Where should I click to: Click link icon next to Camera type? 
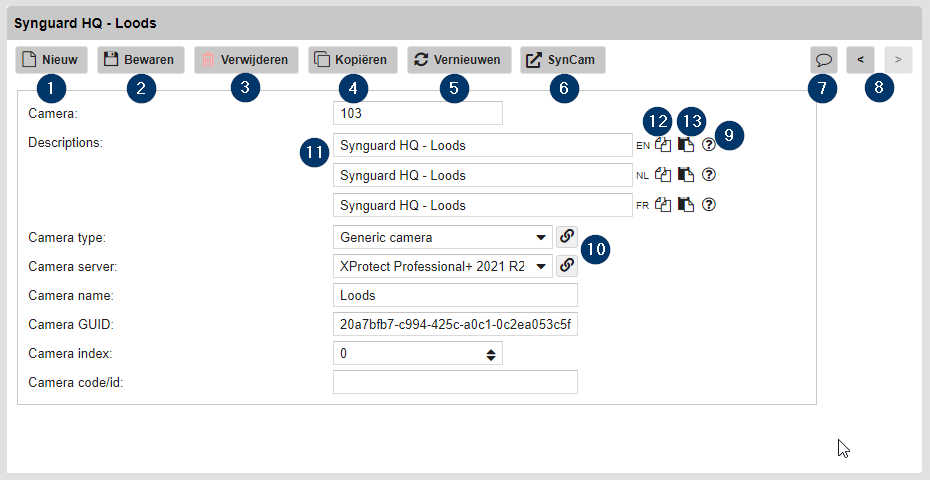[566, 237]
